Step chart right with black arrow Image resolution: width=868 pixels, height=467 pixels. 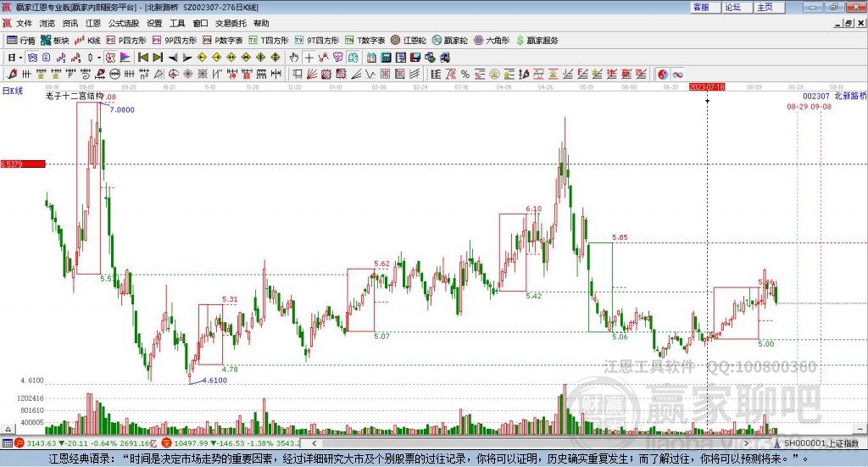187,58
